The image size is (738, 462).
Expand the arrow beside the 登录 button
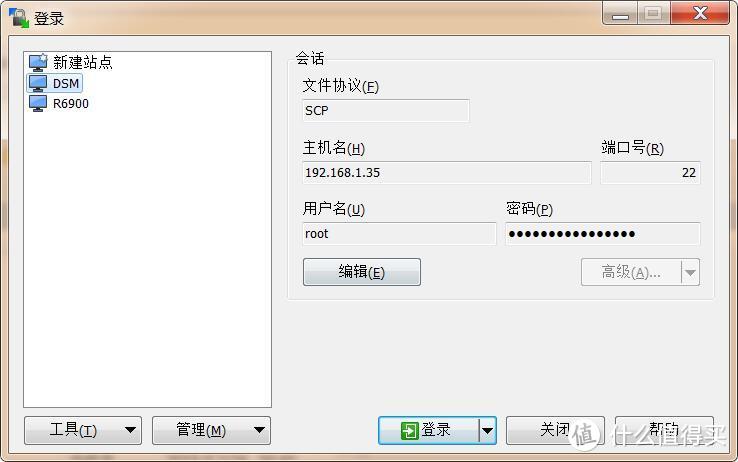[488, 430]
